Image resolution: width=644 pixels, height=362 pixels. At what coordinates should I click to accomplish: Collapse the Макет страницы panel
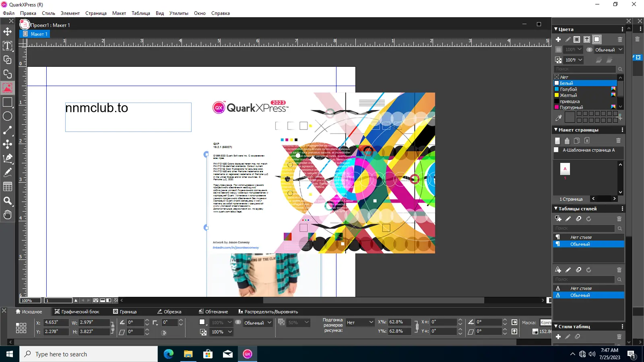pyautogui.click(x=556, y=130)
